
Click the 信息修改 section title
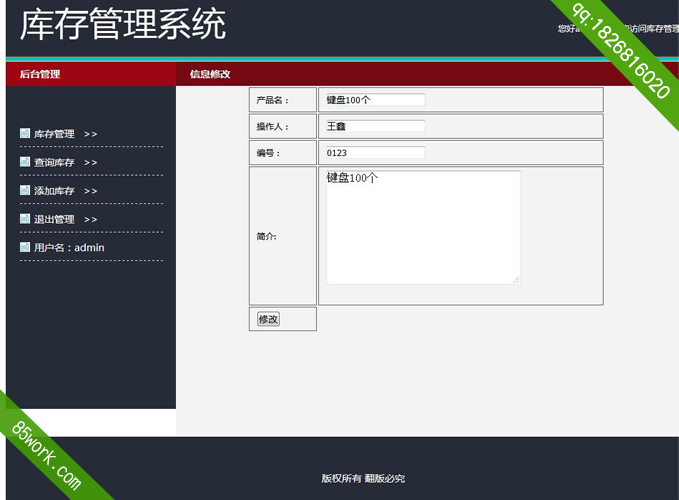pos(210,74)
